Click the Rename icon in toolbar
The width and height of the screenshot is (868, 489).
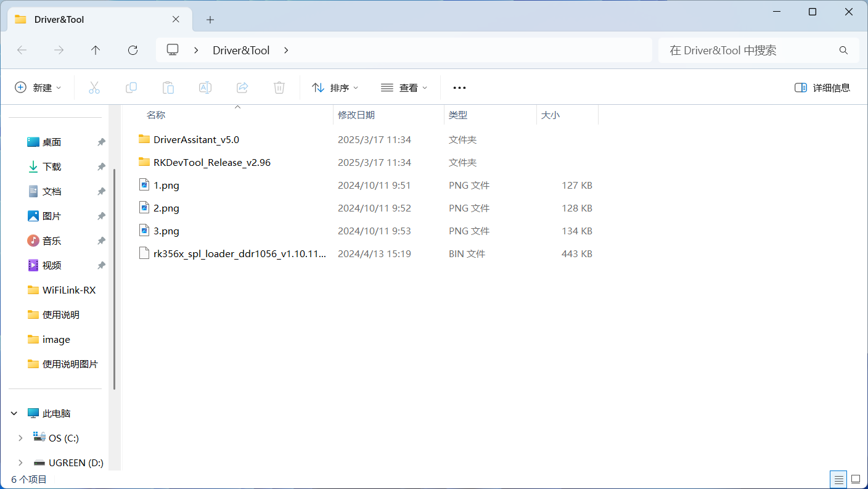coord(205,88)
